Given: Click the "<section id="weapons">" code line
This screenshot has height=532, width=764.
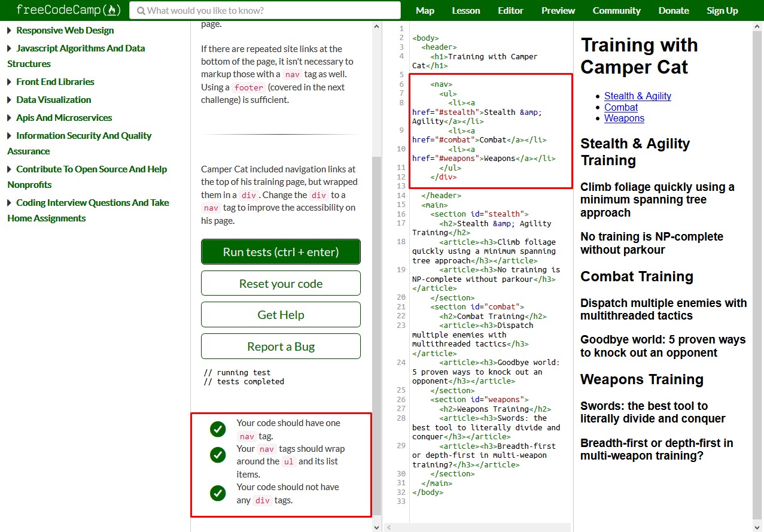Looking at the screenshot, I should (x=479, y=400).
